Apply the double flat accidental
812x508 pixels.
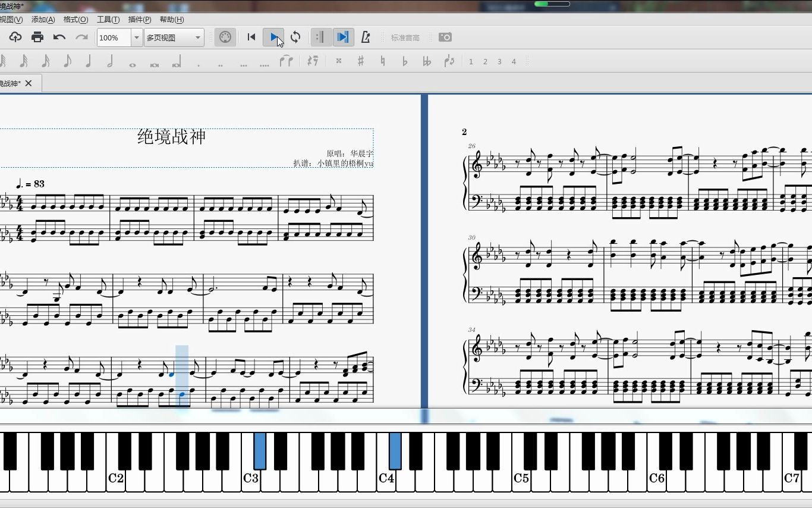point(427,61)
